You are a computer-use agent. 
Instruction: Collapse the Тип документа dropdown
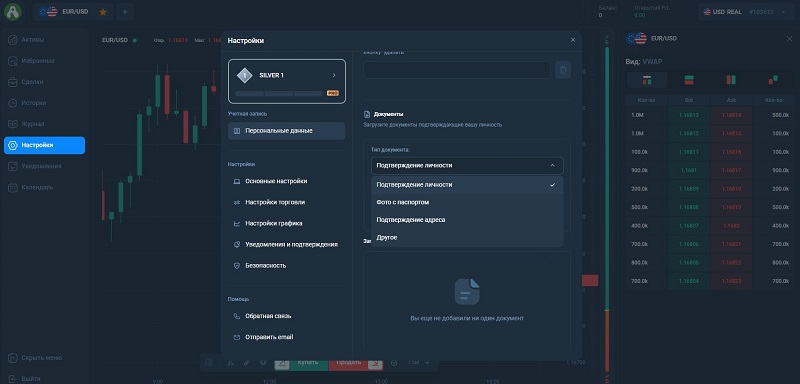[467, 165]
